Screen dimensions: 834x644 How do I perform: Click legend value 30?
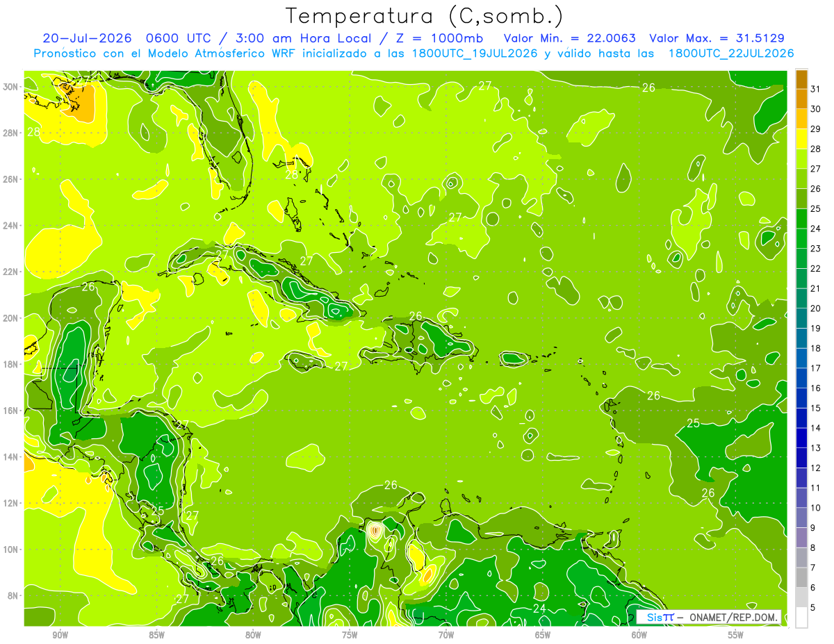coord(816,109)
